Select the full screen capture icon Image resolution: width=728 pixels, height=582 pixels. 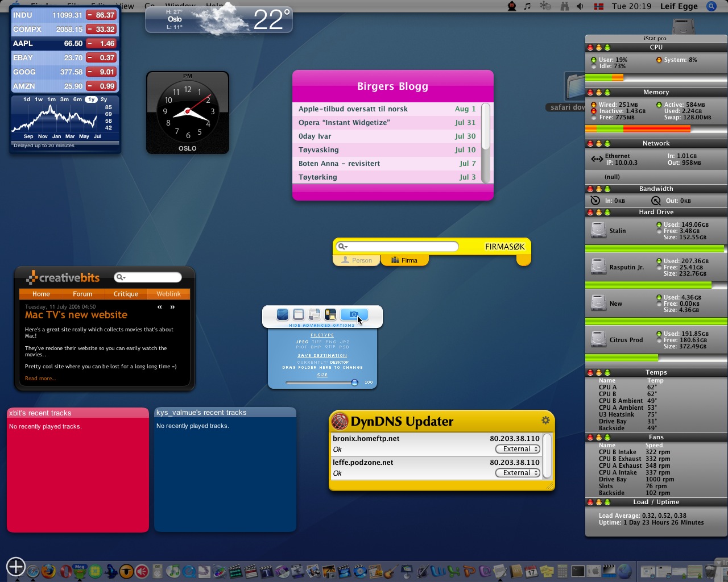pyautogui.click(x=283, y=315)
